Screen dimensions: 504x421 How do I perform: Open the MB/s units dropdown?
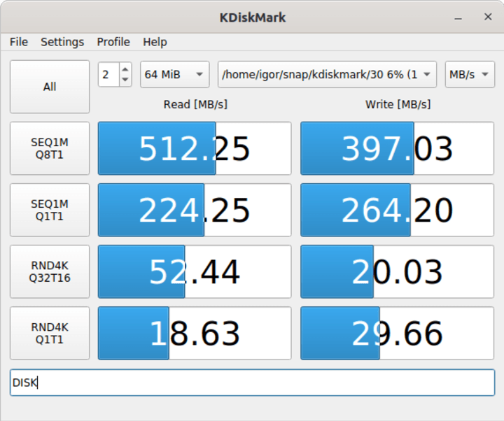coord(470,75)
